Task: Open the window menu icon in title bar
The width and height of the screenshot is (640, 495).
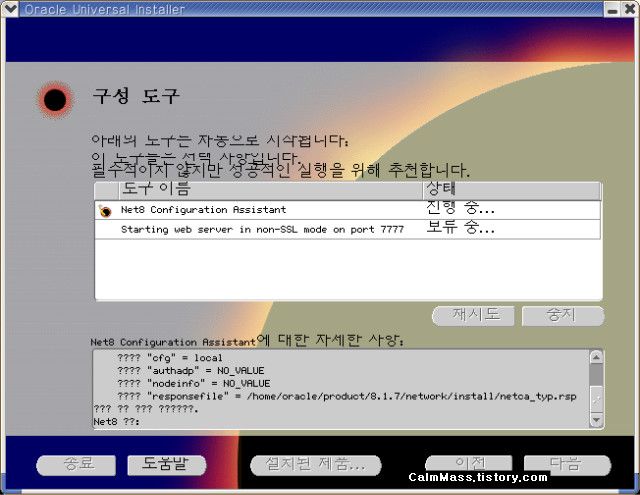Action: 9,9
